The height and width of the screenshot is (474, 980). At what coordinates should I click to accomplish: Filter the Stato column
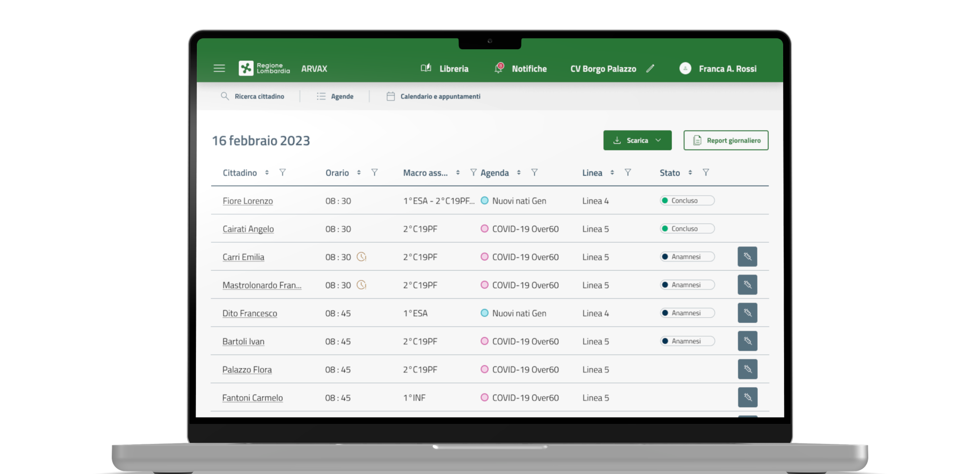pos(706,172)
